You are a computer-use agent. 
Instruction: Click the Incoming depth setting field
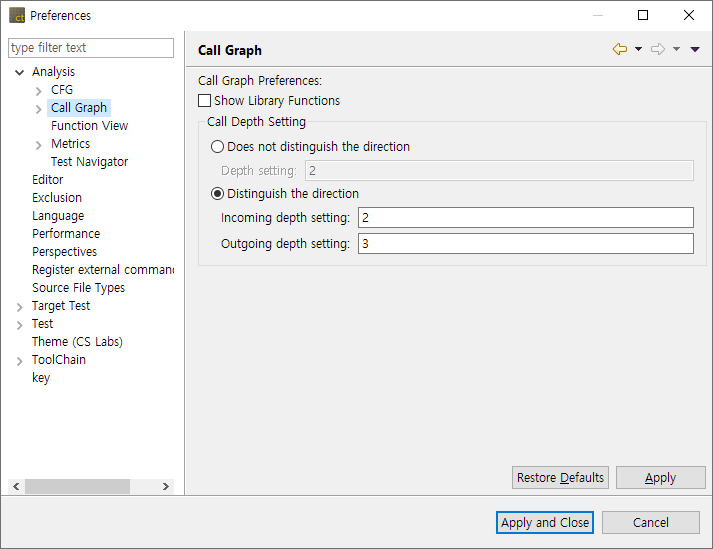point(525,218)
